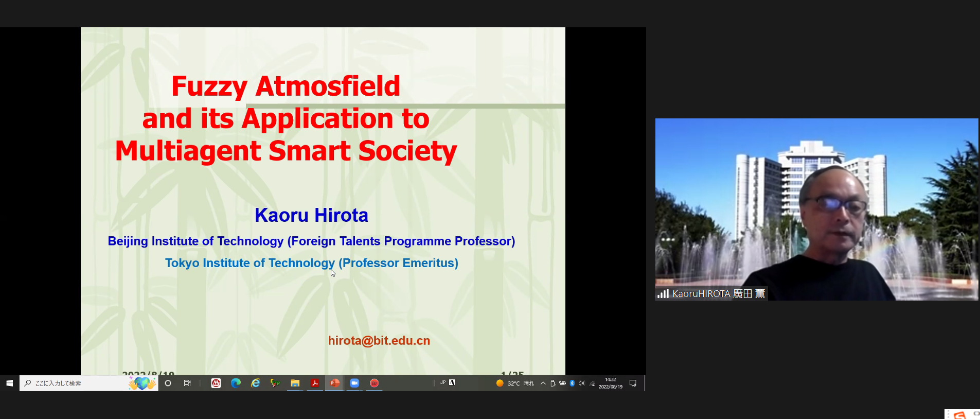Open Task View on the taskbar
Screen dimensions: 980x419
[x=187, y=383]
